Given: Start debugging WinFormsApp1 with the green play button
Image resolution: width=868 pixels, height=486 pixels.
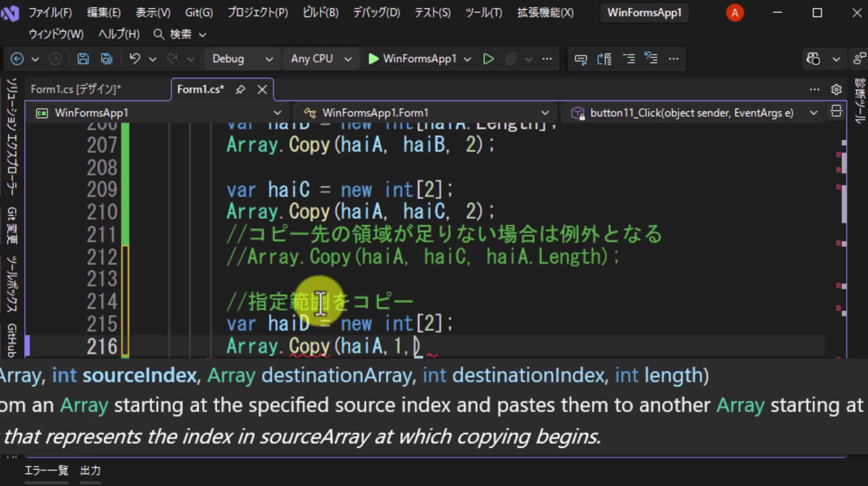Looking at the screenshot, I should click(x=373, y=59).
